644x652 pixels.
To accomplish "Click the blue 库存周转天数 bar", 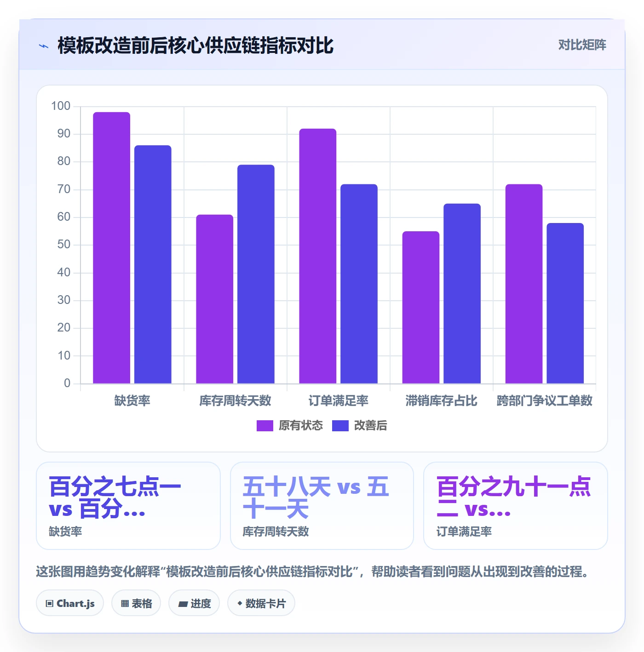I will 256,274.
